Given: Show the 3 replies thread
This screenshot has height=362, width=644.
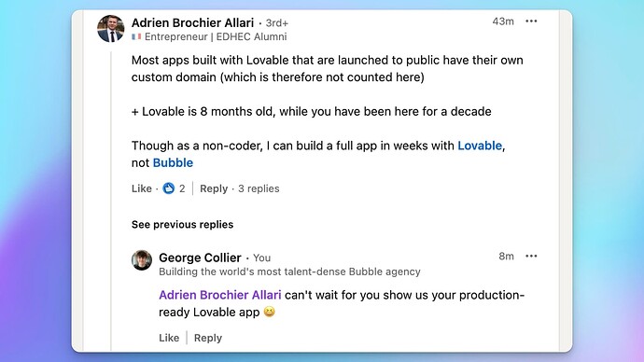Looking at the screenshot, I should pos(259,188).
